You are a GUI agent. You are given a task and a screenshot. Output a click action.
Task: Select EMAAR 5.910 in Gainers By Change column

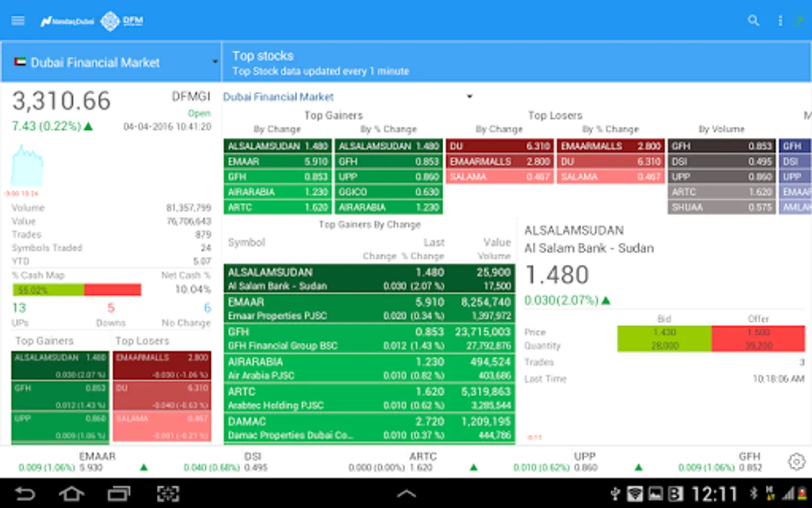277,161
